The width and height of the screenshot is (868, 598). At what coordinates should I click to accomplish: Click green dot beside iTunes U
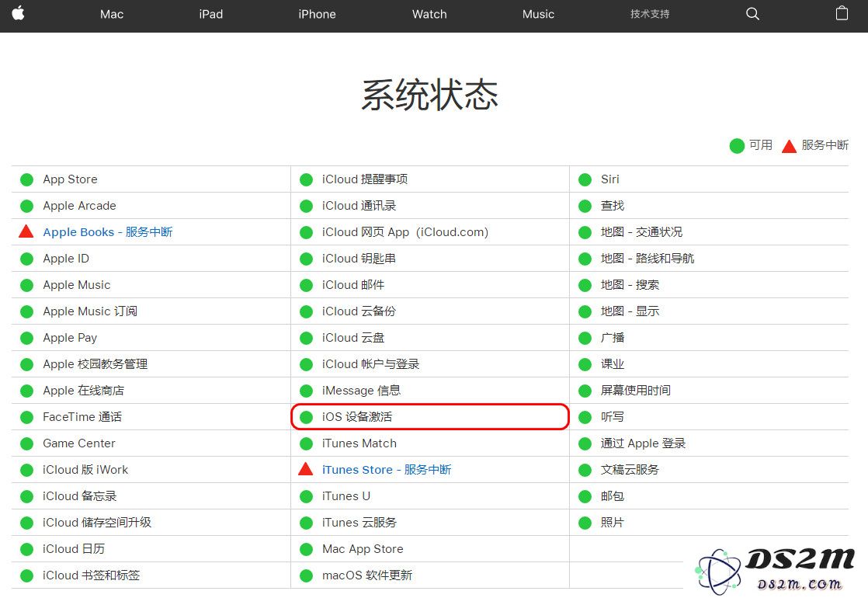click(x=306, y=497)
